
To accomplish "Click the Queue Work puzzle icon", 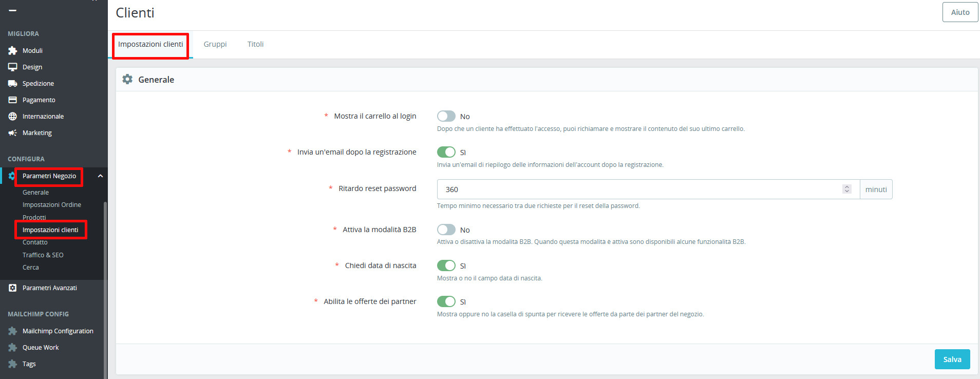I will tap(13, 348).
